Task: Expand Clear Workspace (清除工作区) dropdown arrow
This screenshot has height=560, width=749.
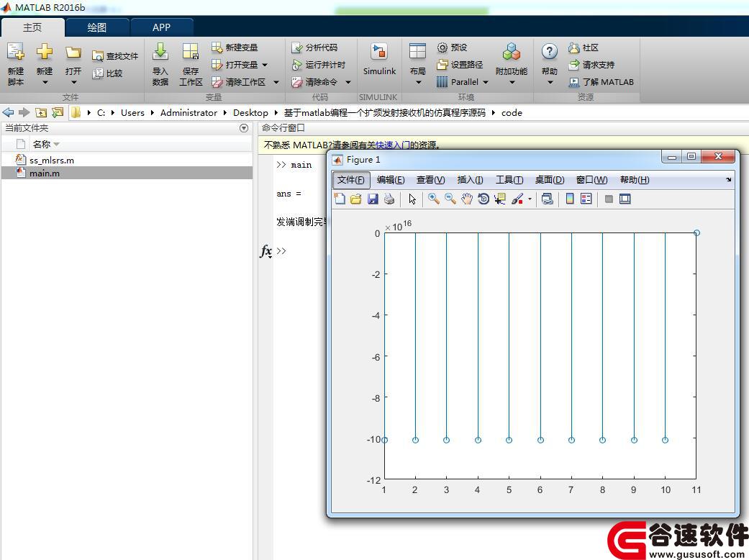Action: [x=276, y=82]
